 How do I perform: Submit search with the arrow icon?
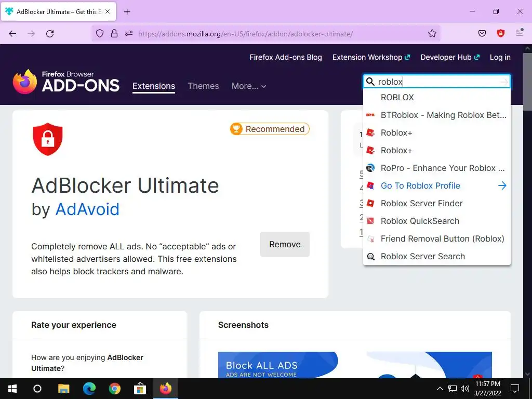(504, 82)
